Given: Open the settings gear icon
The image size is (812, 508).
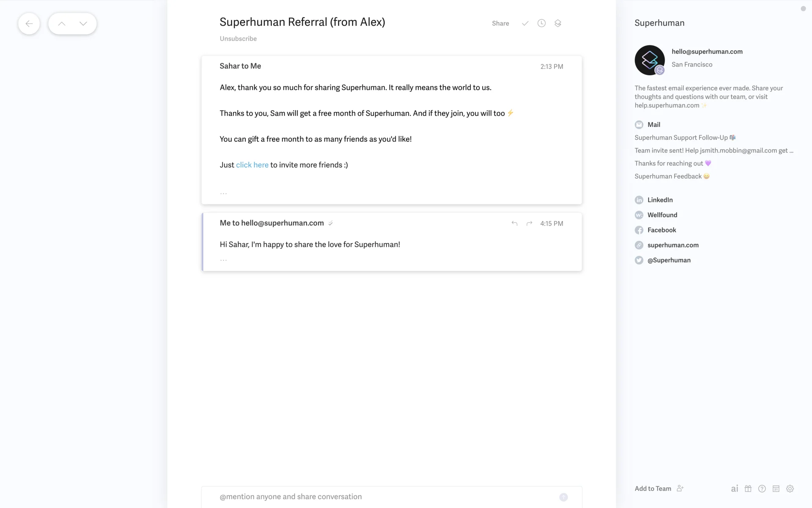Looking at the screenshot, I should click(790, 489).
